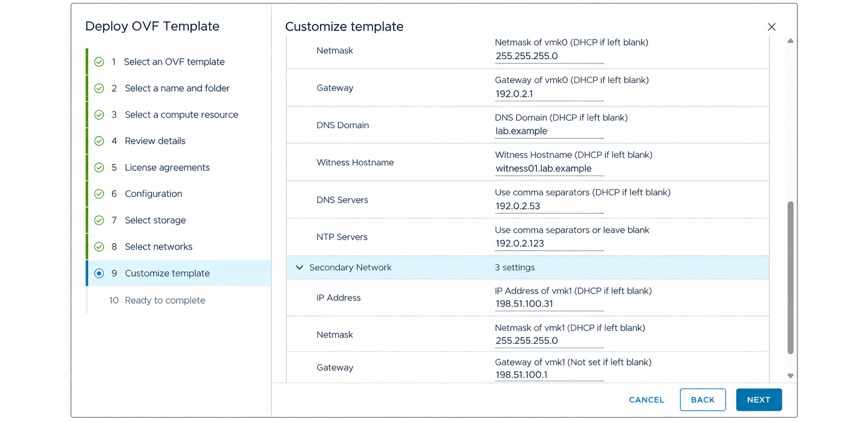The width and height of the screenshot is (868, 422).
Task: Edit the vmk1 IP Address field
Action: (549, 304)
